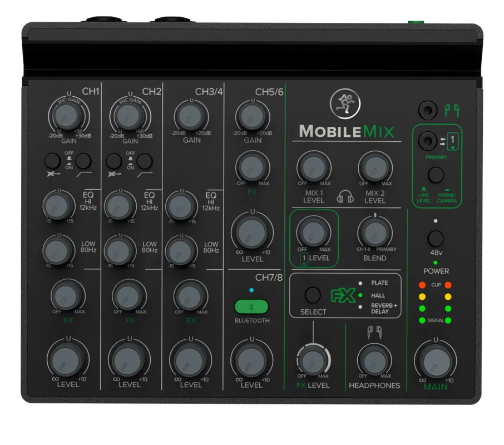Toggle the LINE LEVEL / PHONE CAMERA switch
Image resolution: width=504 pixels, height=445 pixels.
pyautogui.click(x=436, y=175)
